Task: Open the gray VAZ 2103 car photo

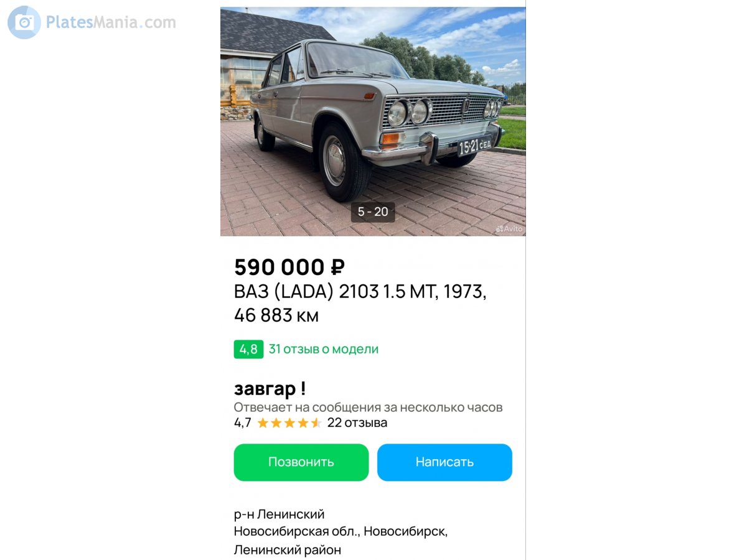Action: pos(373,121)
